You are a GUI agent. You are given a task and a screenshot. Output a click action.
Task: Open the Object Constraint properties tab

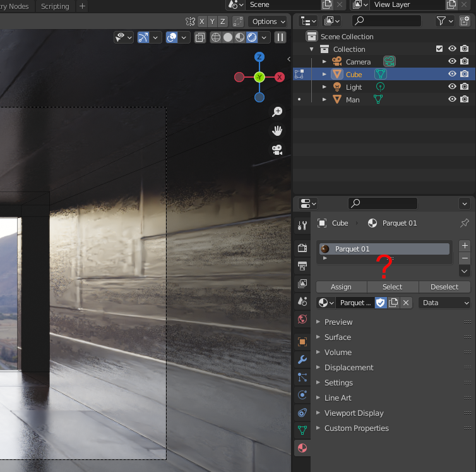tap(302, 413)
